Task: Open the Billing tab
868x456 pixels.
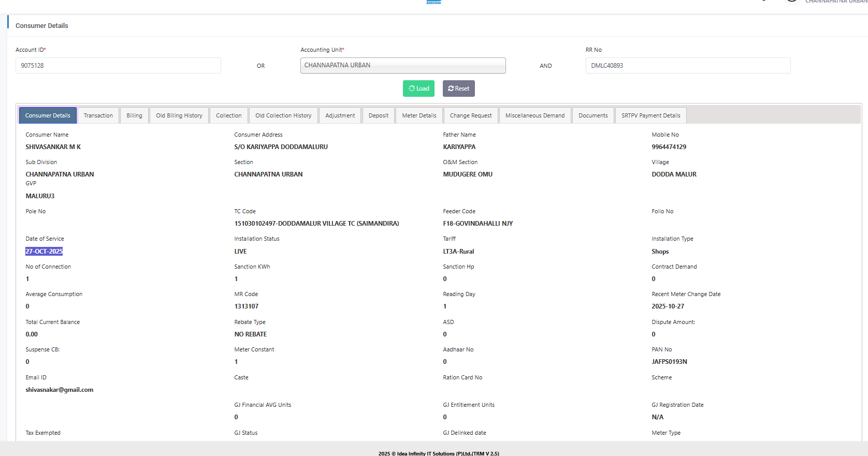Action: click(x=135, y=115)
